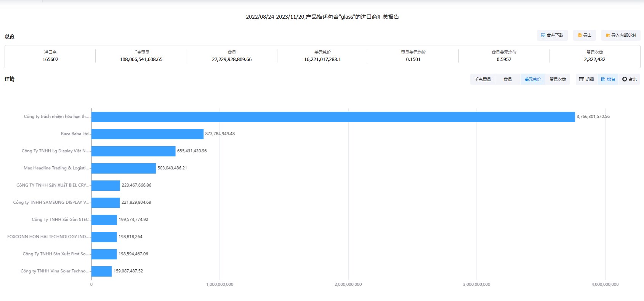Image resolution: width=644 pixels, height=301 pixels.
Task: Click the First So... bar
Action: click(104, 254)
